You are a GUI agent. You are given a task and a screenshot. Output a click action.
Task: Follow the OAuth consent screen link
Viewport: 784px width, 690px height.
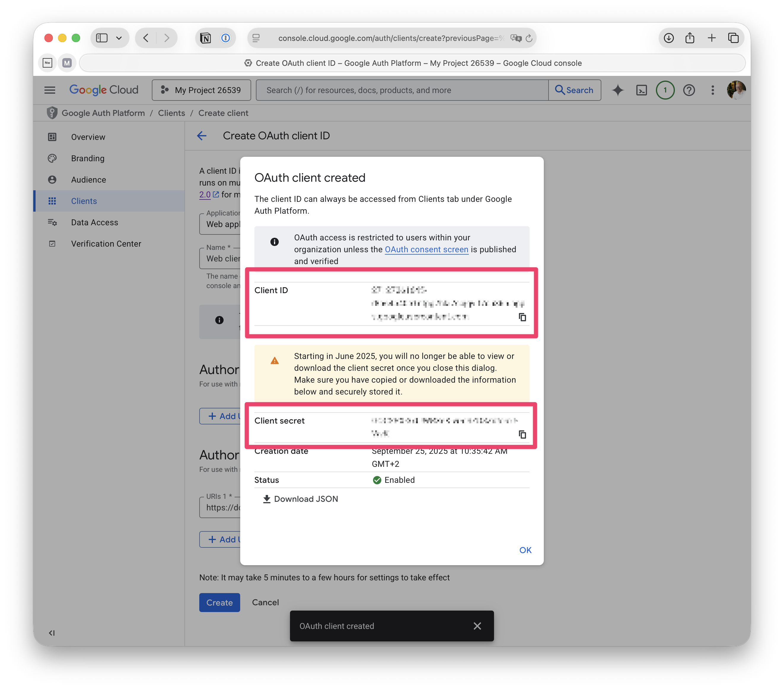click(x=426, y=250)
